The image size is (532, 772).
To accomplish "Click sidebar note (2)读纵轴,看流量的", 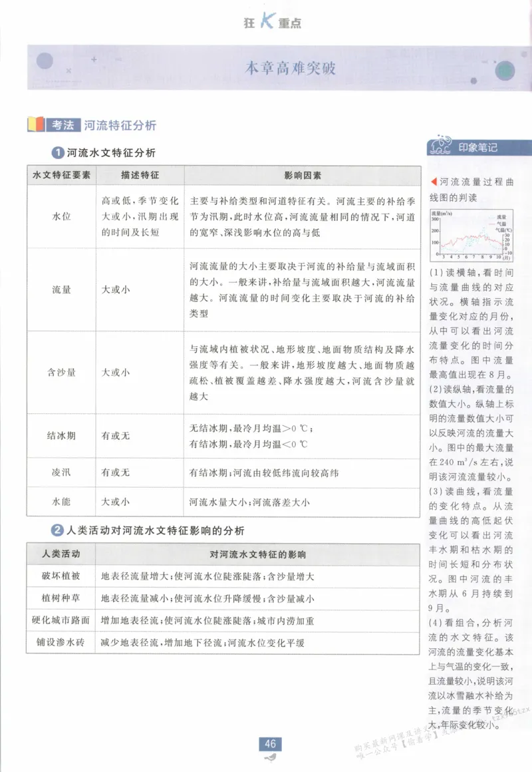I will (x=471, y=389).
